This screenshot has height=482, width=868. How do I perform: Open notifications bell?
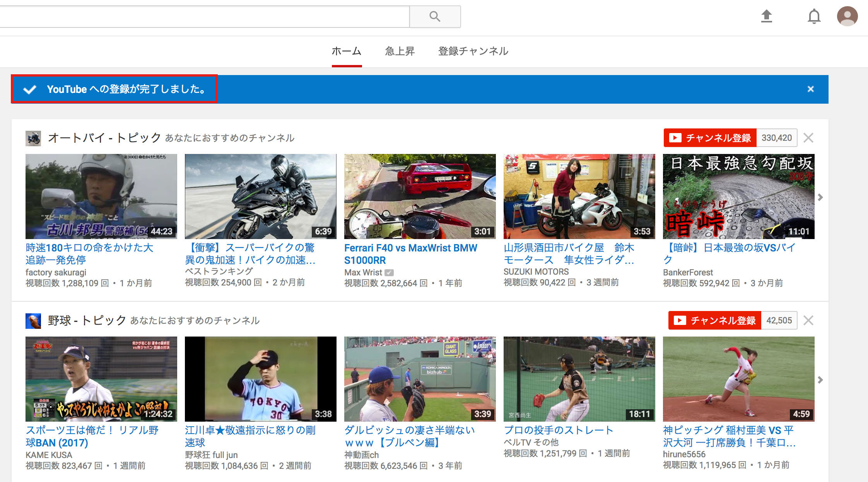[x=814, y=16]
